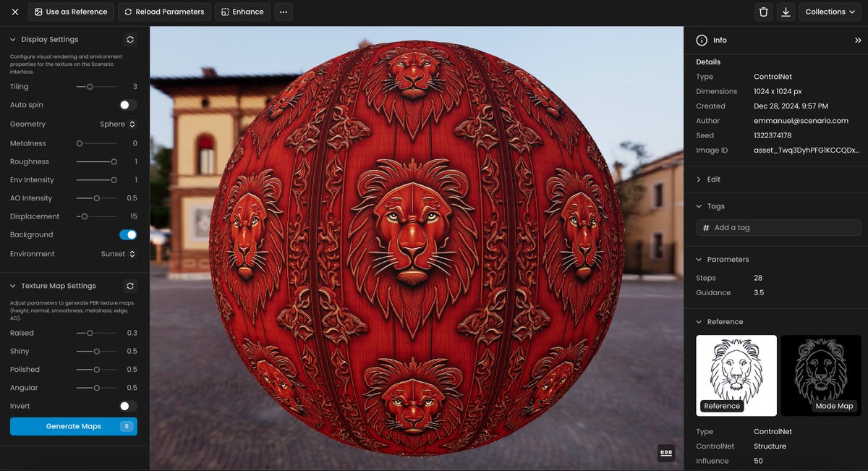Adjust the Roughness slider

pyautogui.click(x=97, y=161)
